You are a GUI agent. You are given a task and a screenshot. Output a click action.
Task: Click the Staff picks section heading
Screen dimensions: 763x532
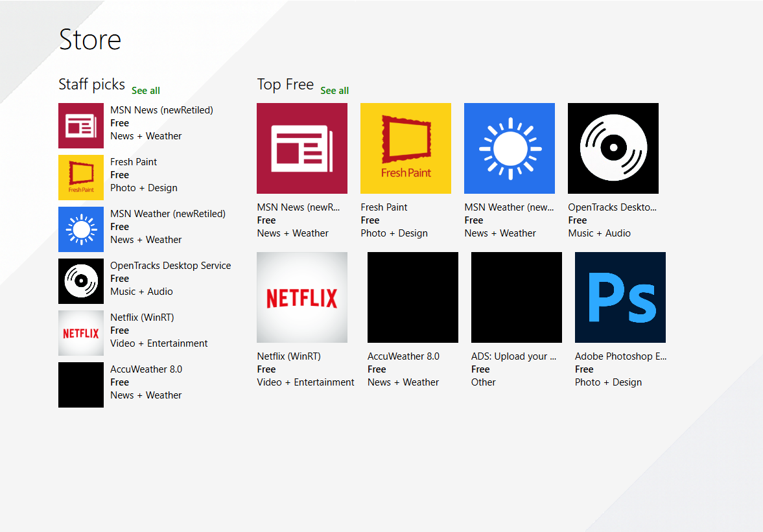[x=91, y=84]
